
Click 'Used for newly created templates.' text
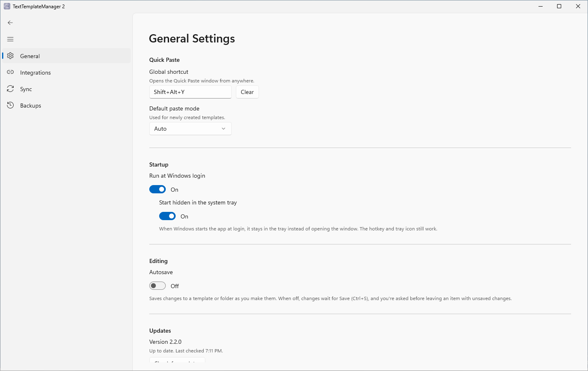click(x=187, y=117)
